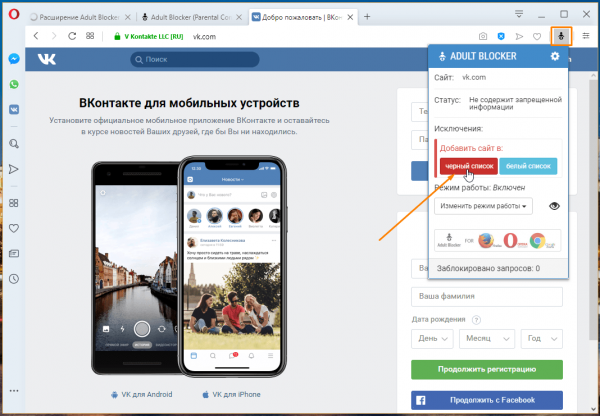Viewport: 600px width, 416px height.
Task: Open Adult Blocker settings gear
Action: (555, 56)
